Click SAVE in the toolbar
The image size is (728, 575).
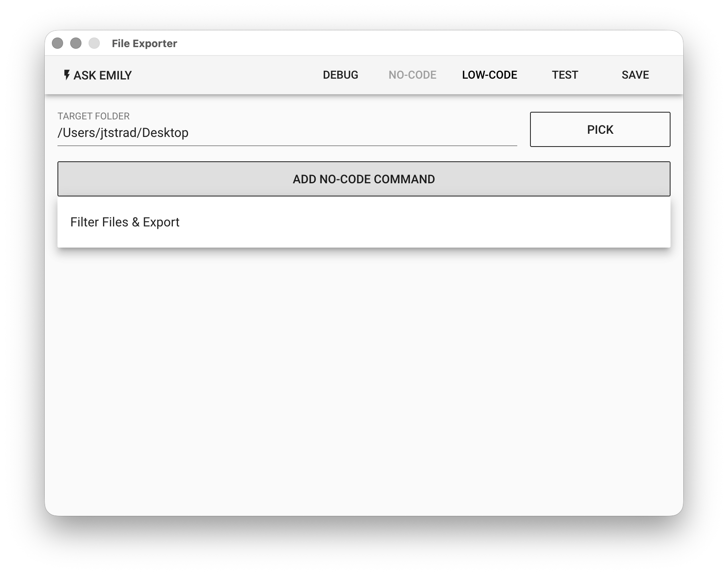pos(635,75)
